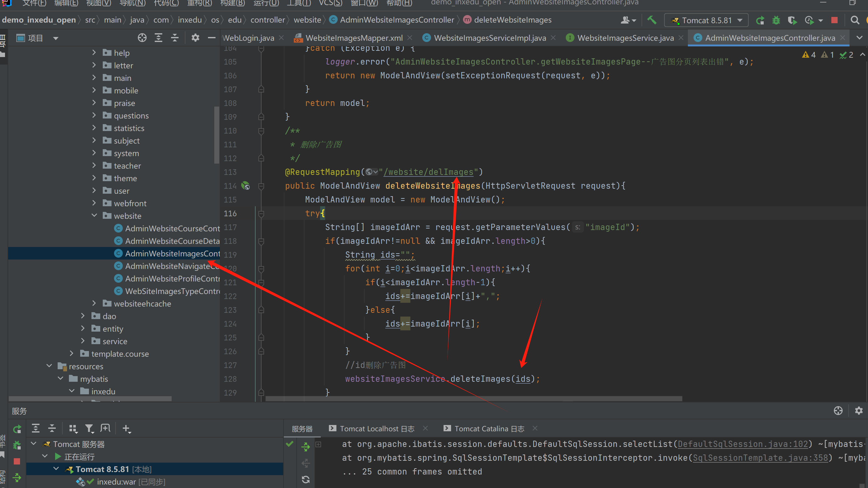868x488 pixels.
Task: Expand the statistics folder
Action: (x=94, y=128)
